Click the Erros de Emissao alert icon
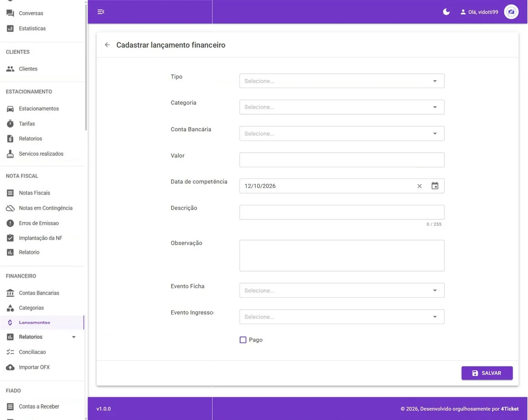The height and width of the screenshot is (420, 528). tap(10, 223)
